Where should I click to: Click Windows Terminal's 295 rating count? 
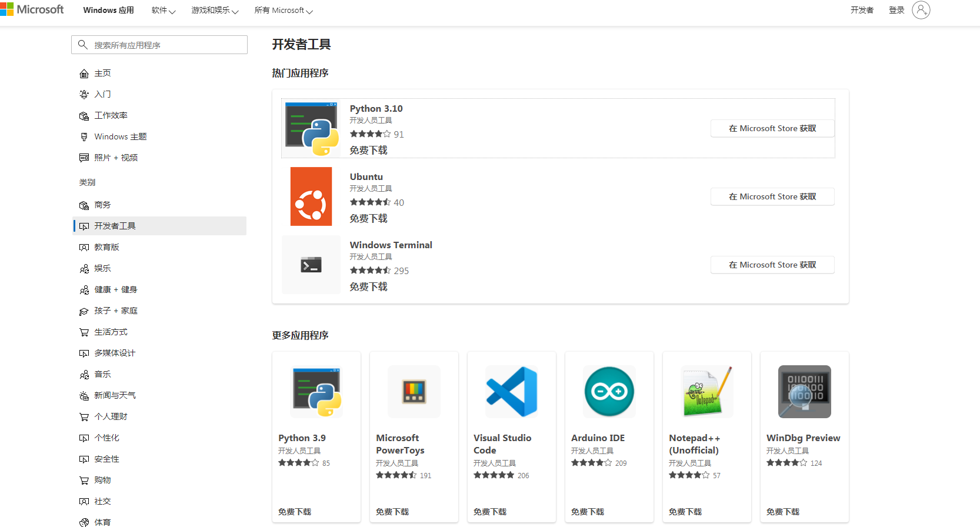[401, 271]
